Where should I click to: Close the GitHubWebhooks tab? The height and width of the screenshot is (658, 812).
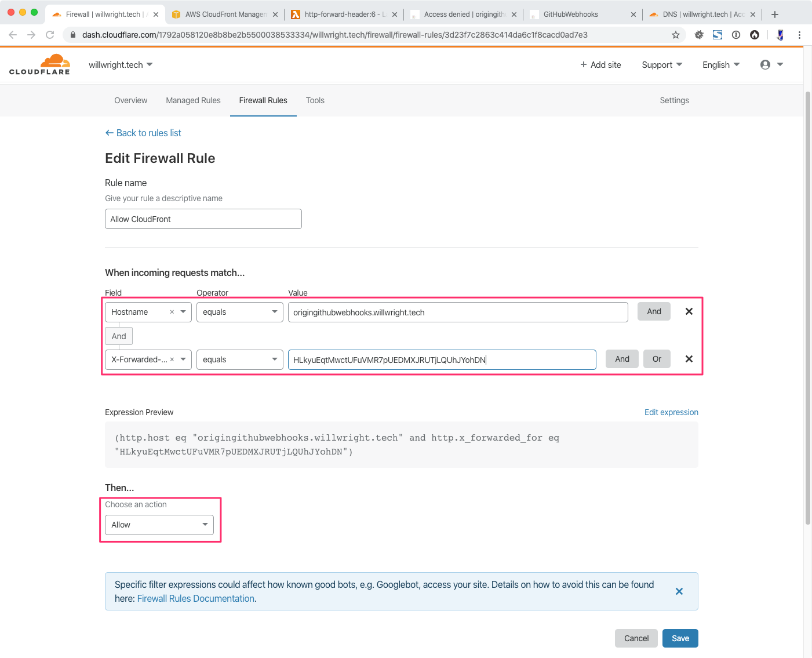pyautogui.click(x=633, y=14)
